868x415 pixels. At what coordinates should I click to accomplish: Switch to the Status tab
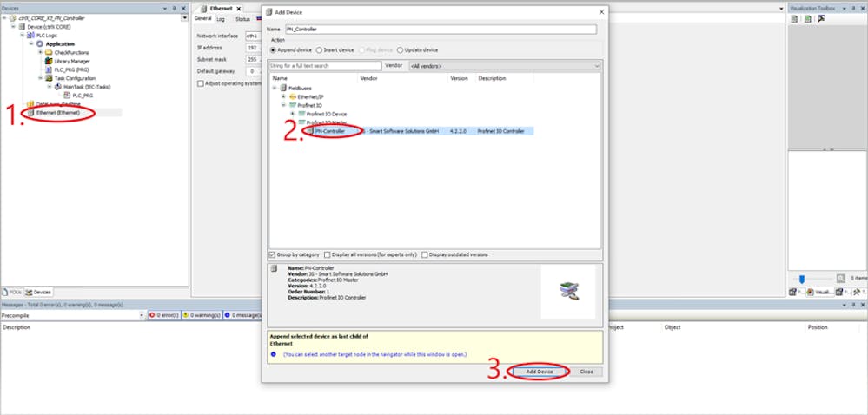(242, 19)
